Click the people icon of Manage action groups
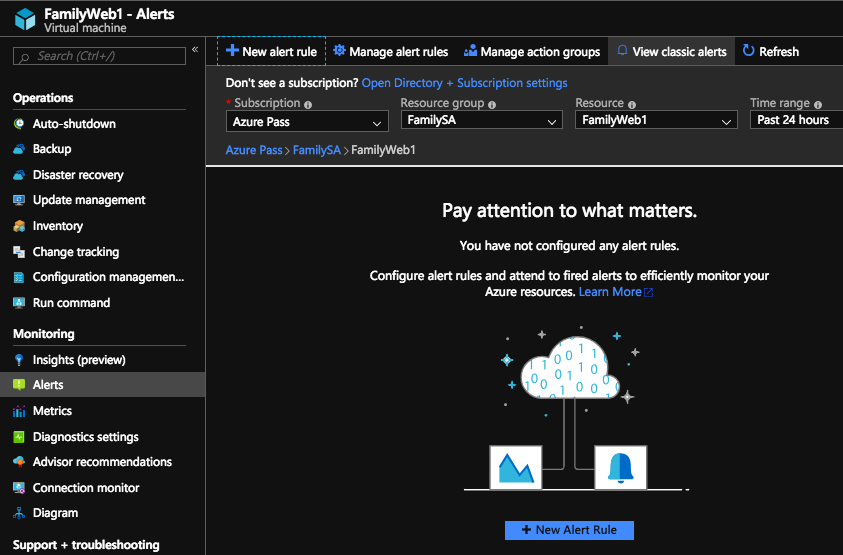Viewport: 843px width, 555px height. click(470, 51)
